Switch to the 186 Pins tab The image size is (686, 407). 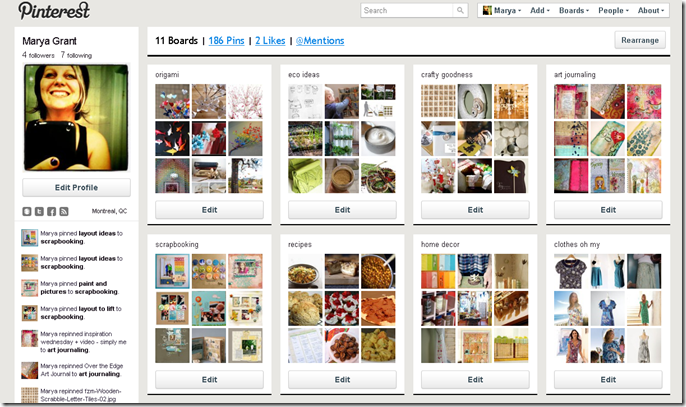(x=226, y=41)
